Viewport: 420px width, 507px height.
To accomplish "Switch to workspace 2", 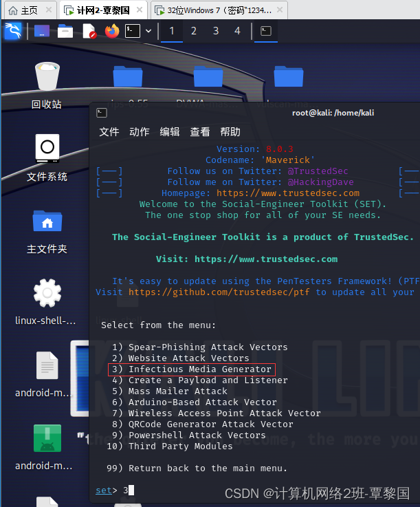I will coord(194,31).
